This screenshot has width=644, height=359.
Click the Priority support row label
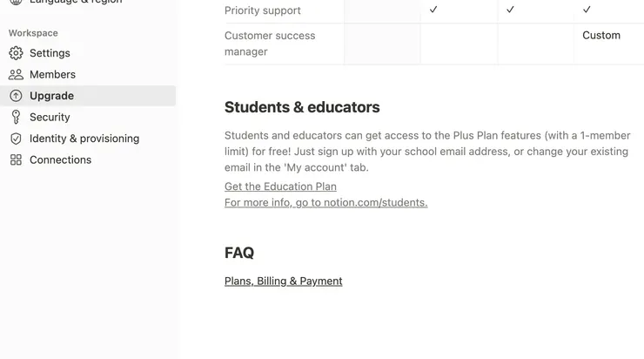[263, 10]
